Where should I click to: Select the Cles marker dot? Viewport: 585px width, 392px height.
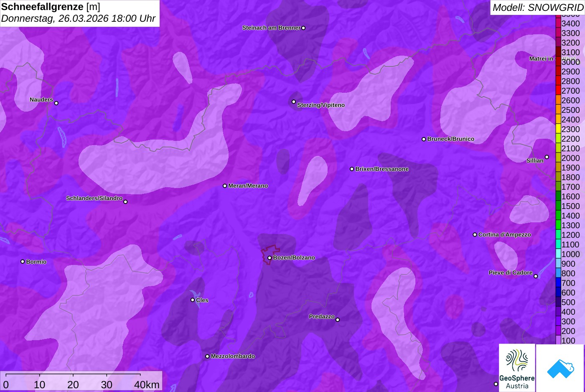pyautogui.click(x=193, y=300)
